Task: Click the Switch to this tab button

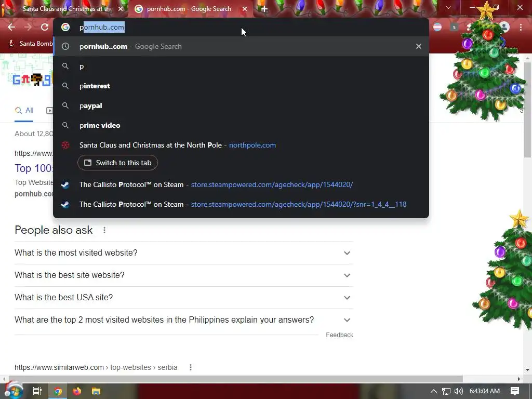Action: [x=117, y=163]
